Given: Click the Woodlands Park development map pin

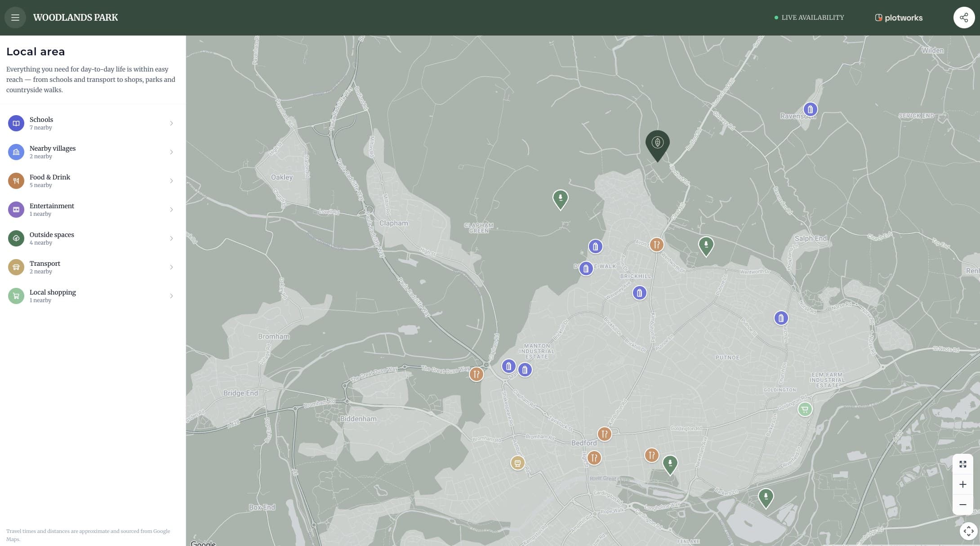Looking at the screenshot, I should tap(658, 146).
